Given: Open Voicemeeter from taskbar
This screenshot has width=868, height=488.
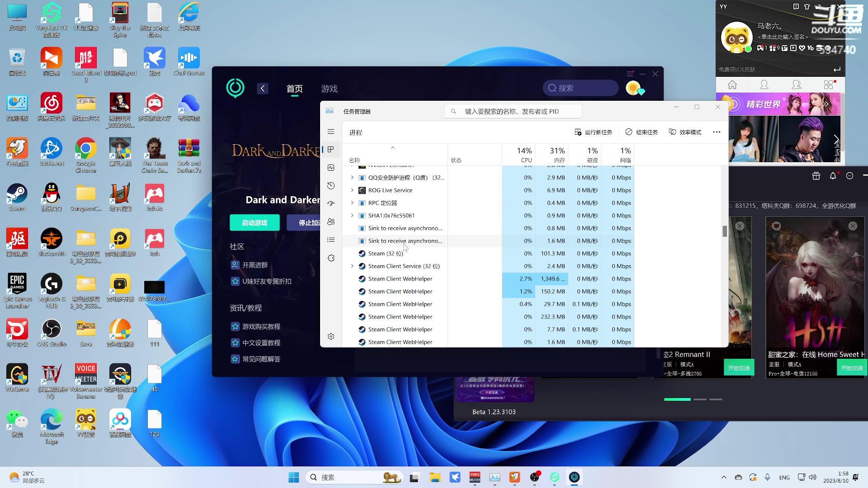Looking at the screenshot, I should click(475, 478).
